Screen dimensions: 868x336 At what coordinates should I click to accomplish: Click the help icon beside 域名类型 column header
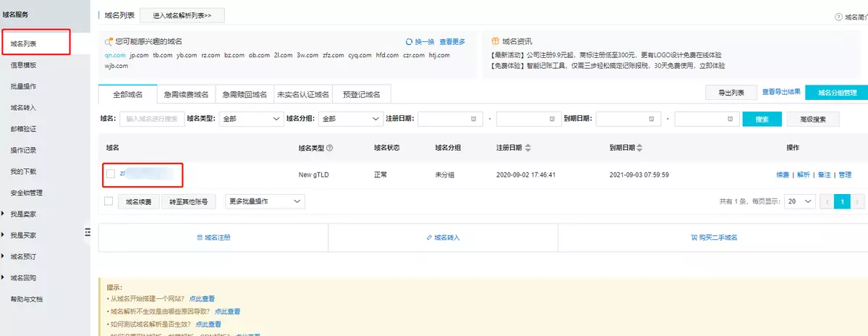point(330,148)
